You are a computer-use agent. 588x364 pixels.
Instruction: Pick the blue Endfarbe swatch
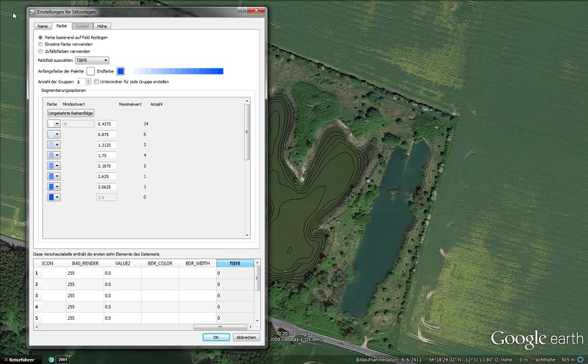pos(120,71)
